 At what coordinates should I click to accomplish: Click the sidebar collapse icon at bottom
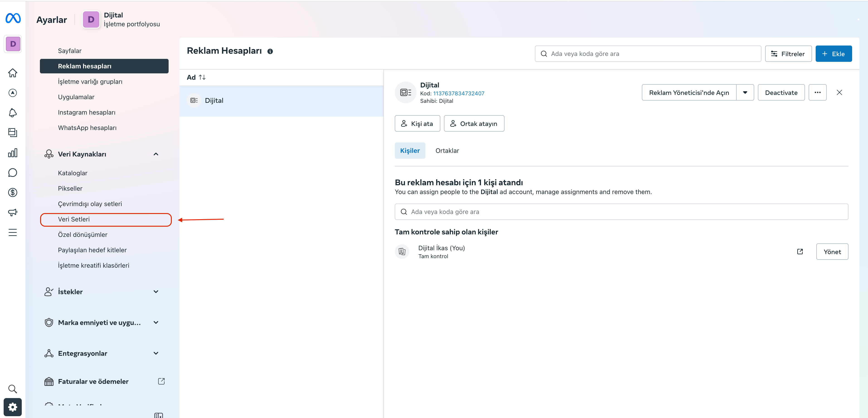click(x=158, y=415)
